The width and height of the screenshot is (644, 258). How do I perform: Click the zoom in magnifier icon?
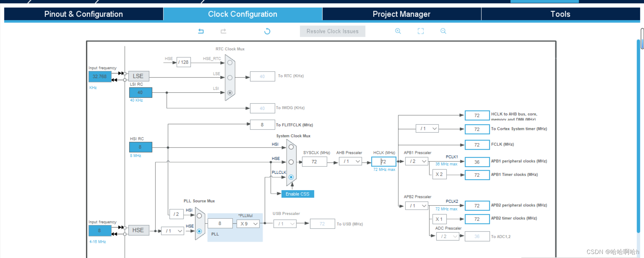[x=398, y=31]
